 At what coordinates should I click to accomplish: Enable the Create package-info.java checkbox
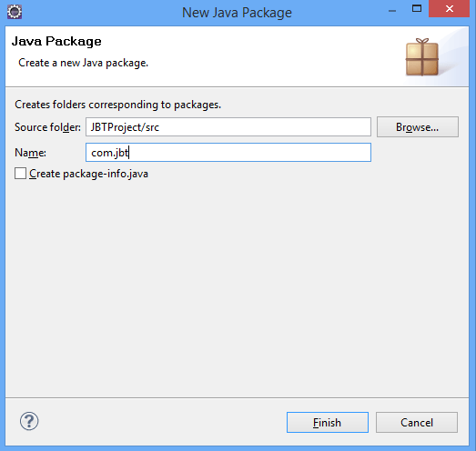click(x=20, y=174)
